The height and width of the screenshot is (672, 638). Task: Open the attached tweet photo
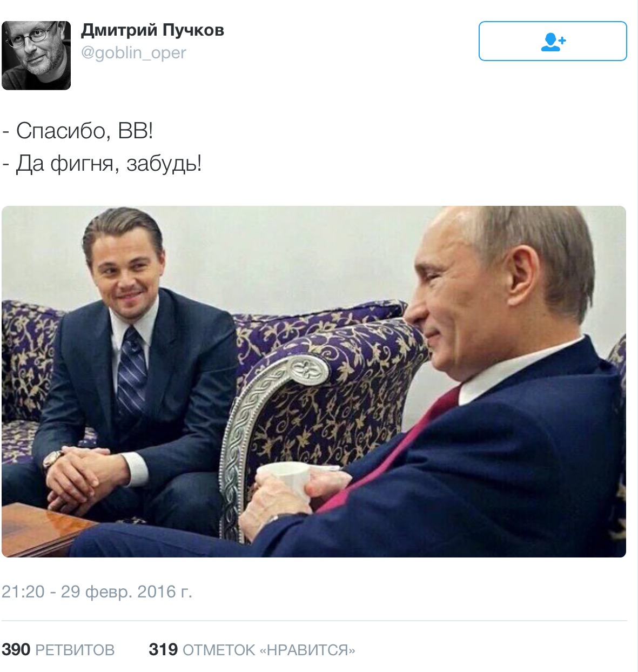pos(314,381)
